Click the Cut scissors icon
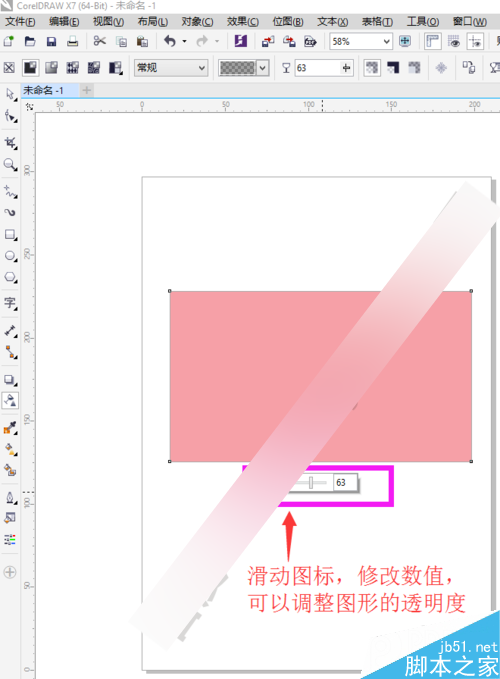500x679 pixels. [x=100, y=42]
